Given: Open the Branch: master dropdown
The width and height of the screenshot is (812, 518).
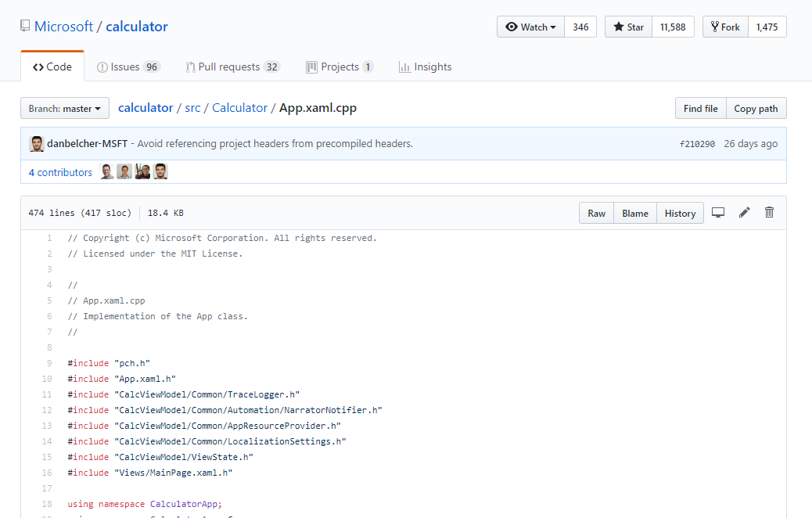Looking at the screenshot, I should click(65, 108).
